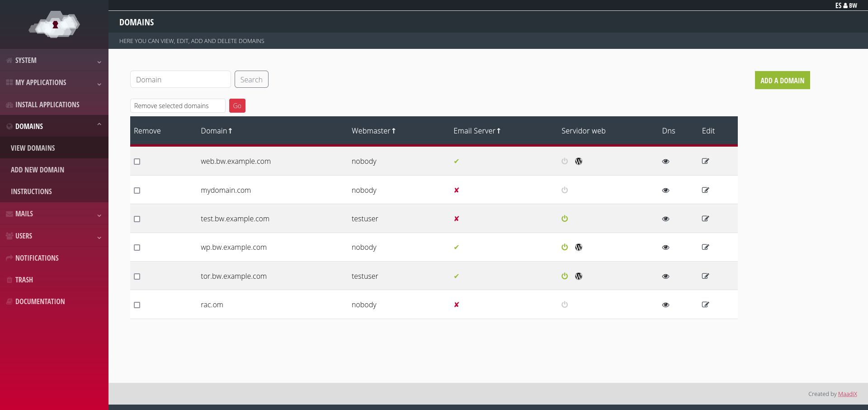Click WordPress icon for tor.bw.example.com

[x=579, y=276]
